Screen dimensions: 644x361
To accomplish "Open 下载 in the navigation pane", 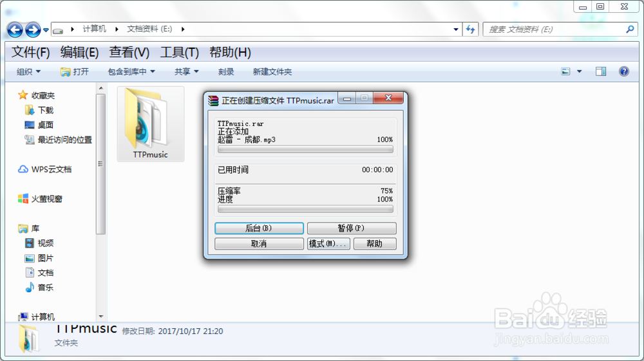I will point(39,110).
